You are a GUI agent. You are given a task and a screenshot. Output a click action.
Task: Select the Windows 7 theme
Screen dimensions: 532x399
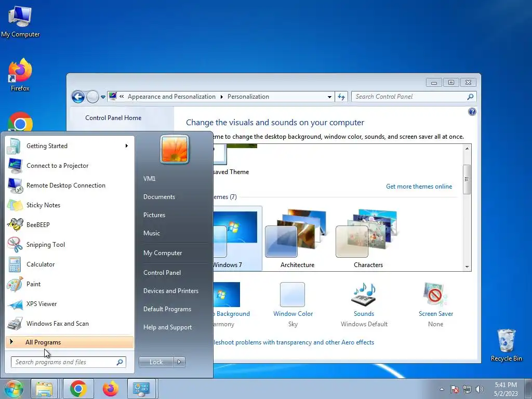237,239
